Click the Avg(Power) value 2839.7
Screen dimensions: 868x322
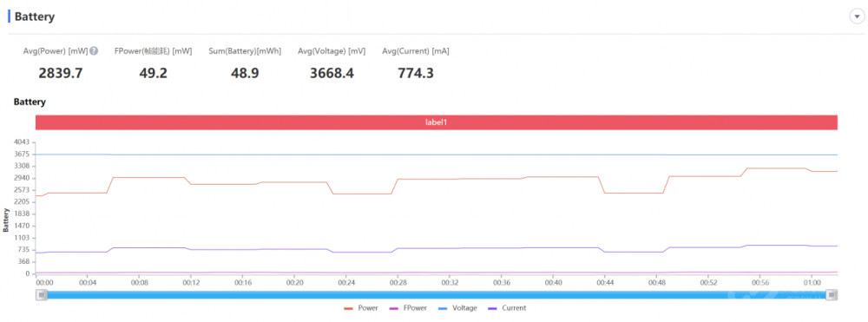click(61, 73)
